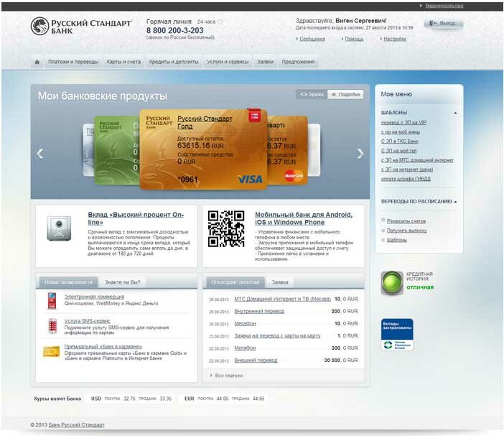Open template оплата штрафа ГИБДД
The image size is (504, 436).
(x=406, y=178)
